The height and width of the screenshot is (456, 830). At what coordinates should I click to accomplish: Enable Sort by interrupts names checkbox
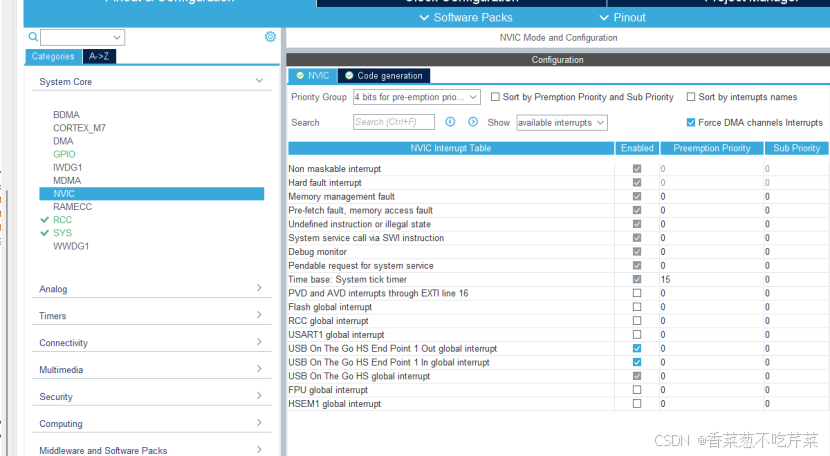(x=691, y=97)
